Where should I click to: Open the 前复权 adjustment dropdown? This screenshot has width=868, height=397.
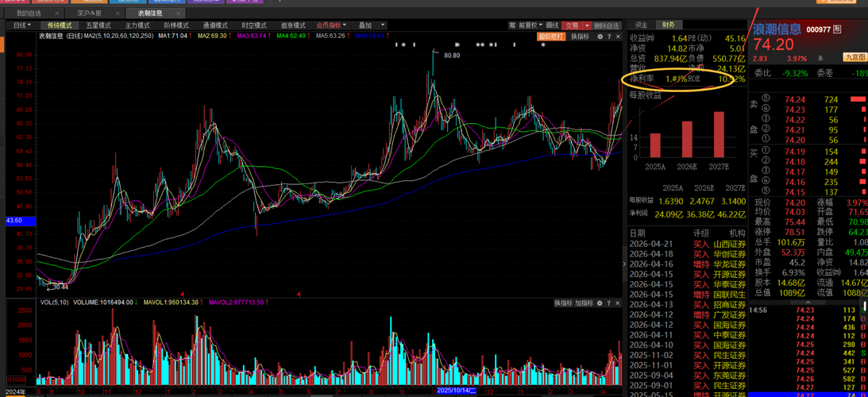coord(530,25)
